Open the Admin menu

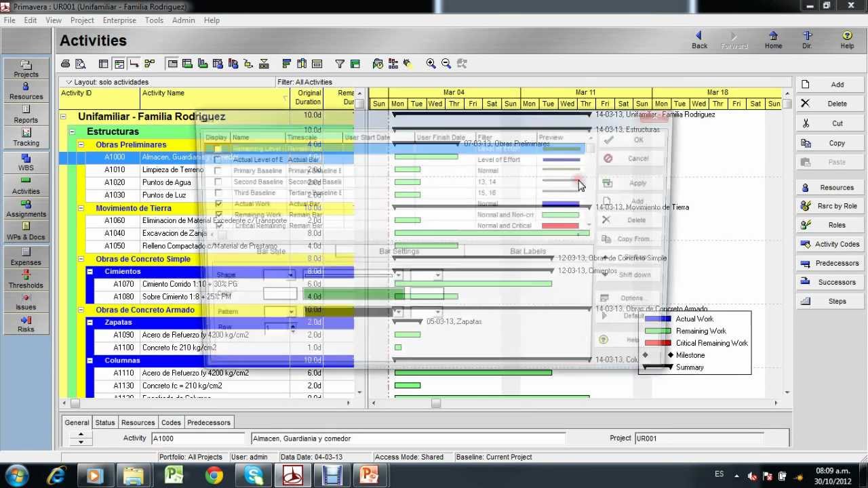(x=183, y=20)
